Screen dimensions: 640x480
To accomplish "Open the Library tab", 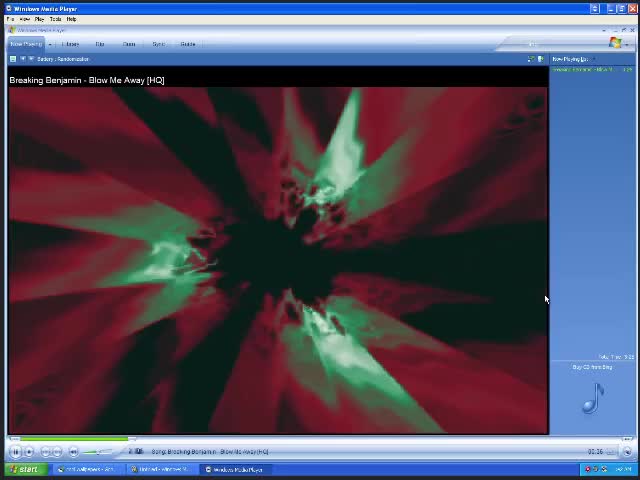I will [x=70, y=44].
